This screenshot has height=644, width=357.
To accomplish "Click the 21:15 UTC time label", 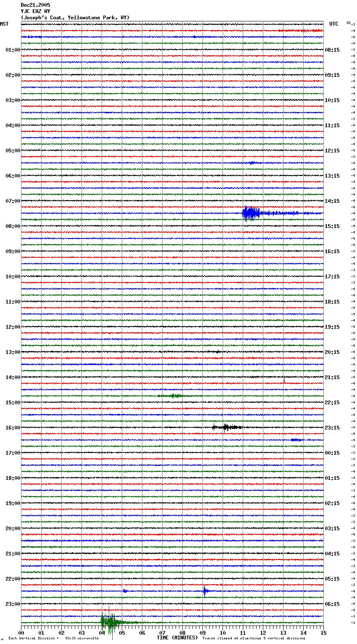I will [332, 377].
